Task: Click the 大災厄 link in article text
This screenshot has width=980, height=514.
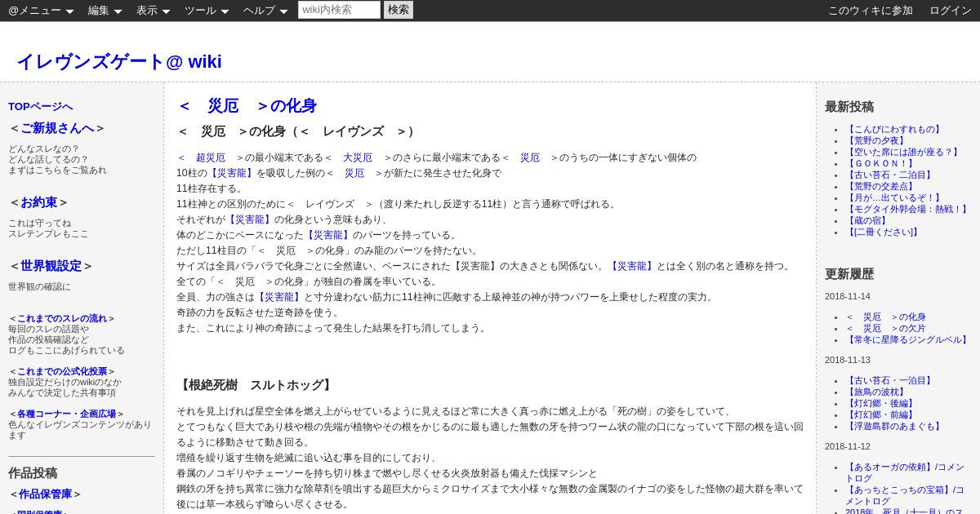Action: click(357, 157)
